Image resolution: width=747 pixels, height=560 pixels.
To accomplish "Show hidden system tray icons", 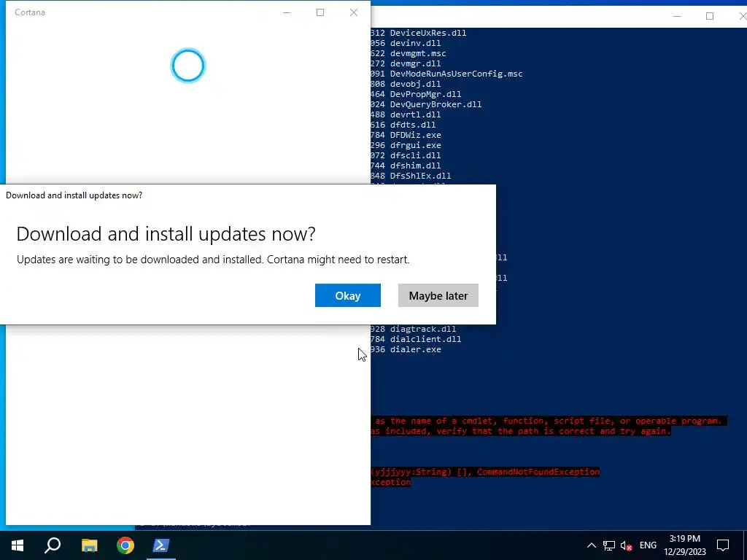I will [x=591, y=545].
